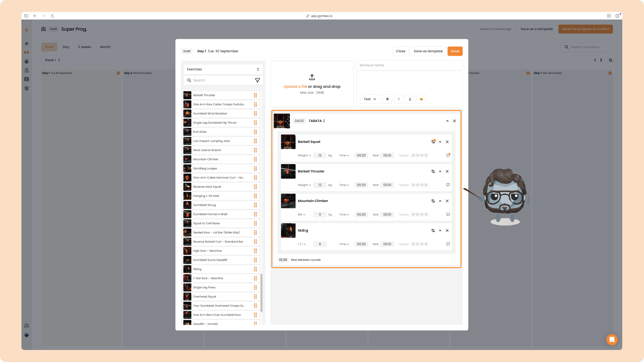Image resolution: width=644 pixels, height=362 pixels.
Task: Delete the TABATA block
Action: 454,121
